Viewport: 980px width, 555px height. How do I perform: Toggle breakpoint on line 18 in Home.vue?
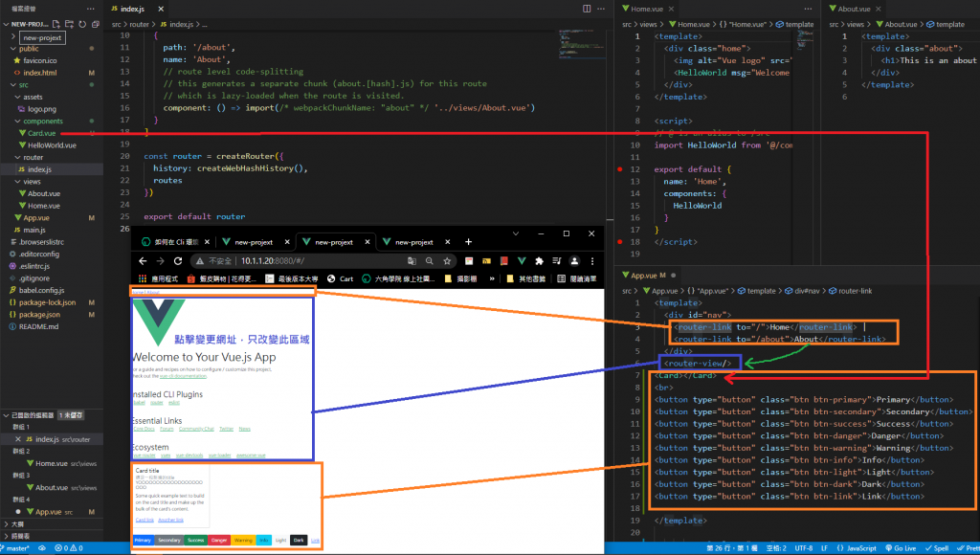(620, 242)
